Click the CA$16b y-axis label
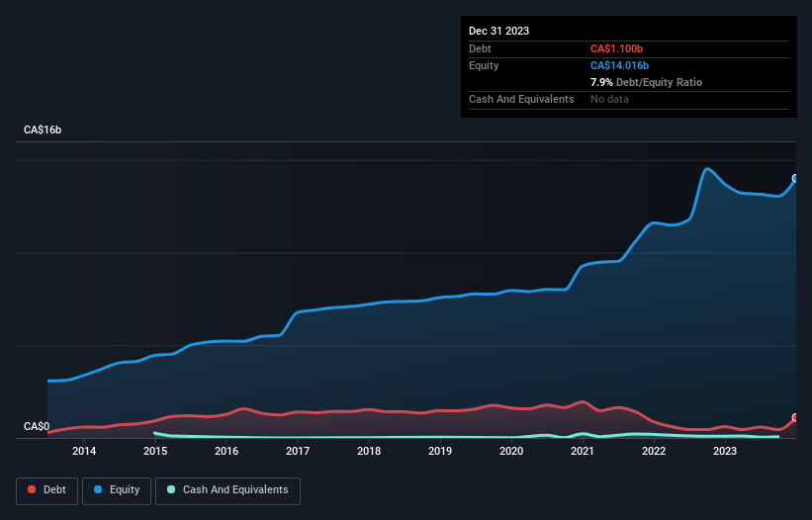 pos(43,130)
